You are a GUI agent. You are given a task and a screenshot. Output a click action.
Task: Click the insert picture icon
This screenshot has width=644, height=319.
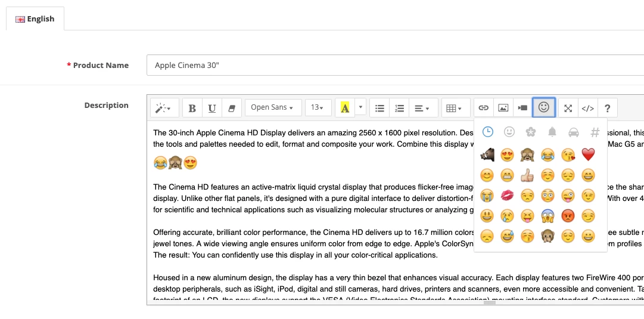click(503, 108)
